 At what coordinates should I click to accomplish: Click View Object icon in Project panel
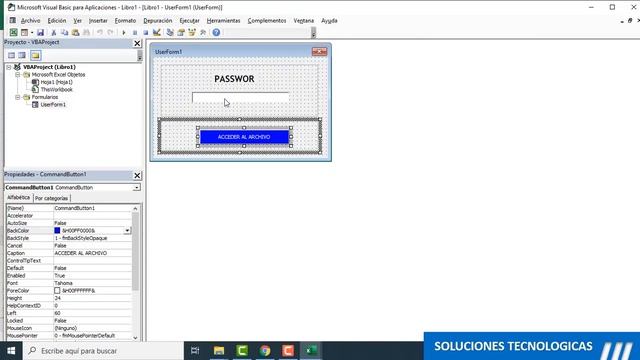pyautogui.click(x=22, y=56)
